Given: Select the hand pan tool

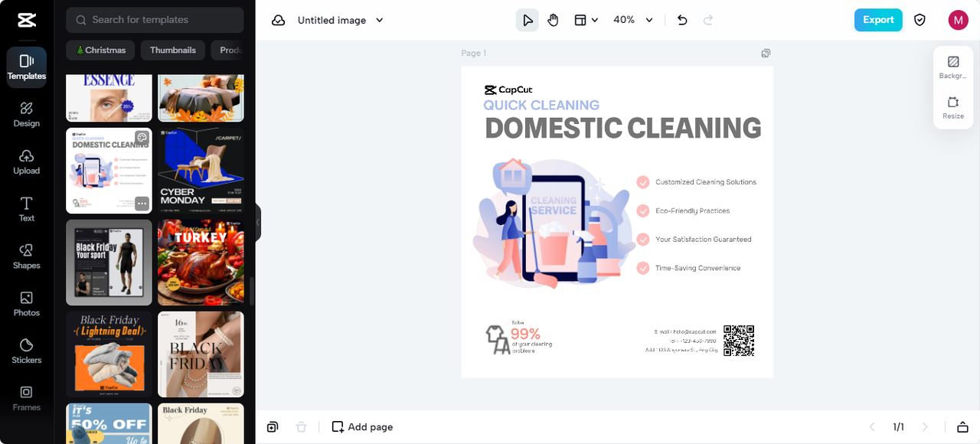Looking at the screenshot, I should click(553, 21).
